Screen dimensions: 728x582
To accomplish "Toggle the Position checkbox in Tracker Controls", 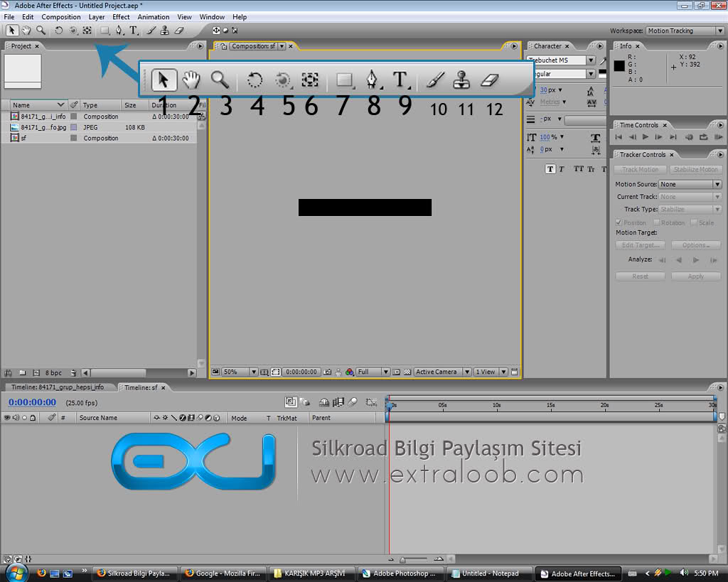I will pos(619,222).
